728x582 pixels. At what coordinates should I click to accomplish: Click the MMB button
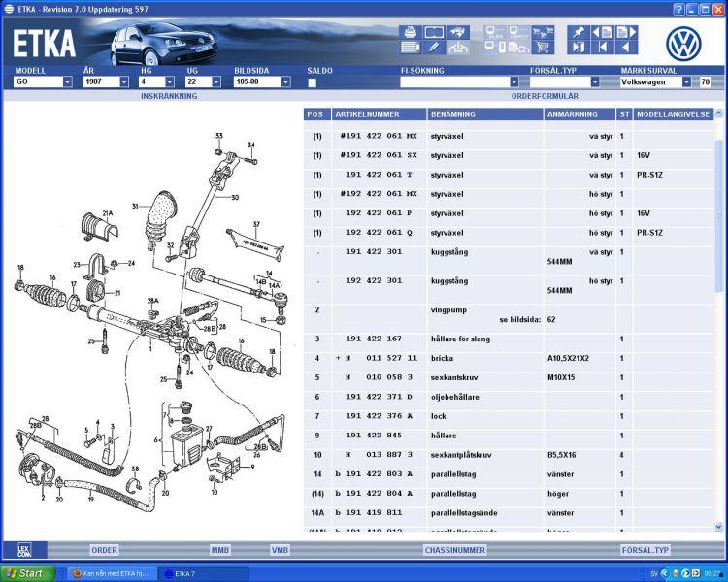220,550
